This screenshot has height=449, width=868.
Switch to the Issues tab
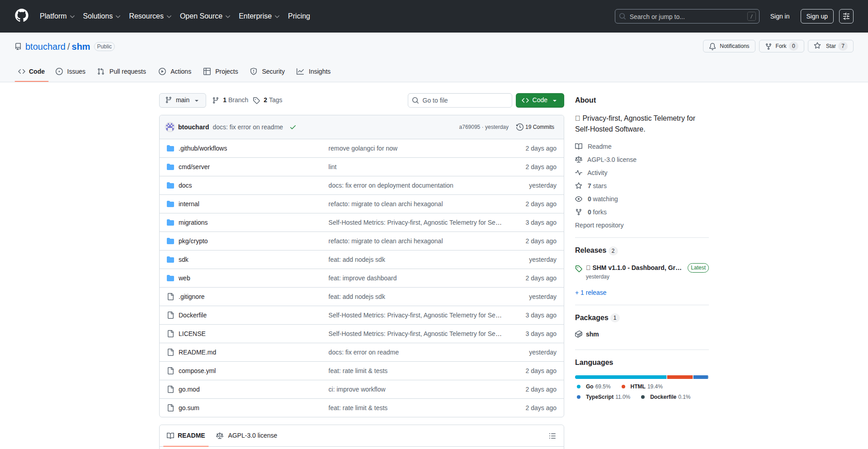pyautogui.click(x=71, y=71)
